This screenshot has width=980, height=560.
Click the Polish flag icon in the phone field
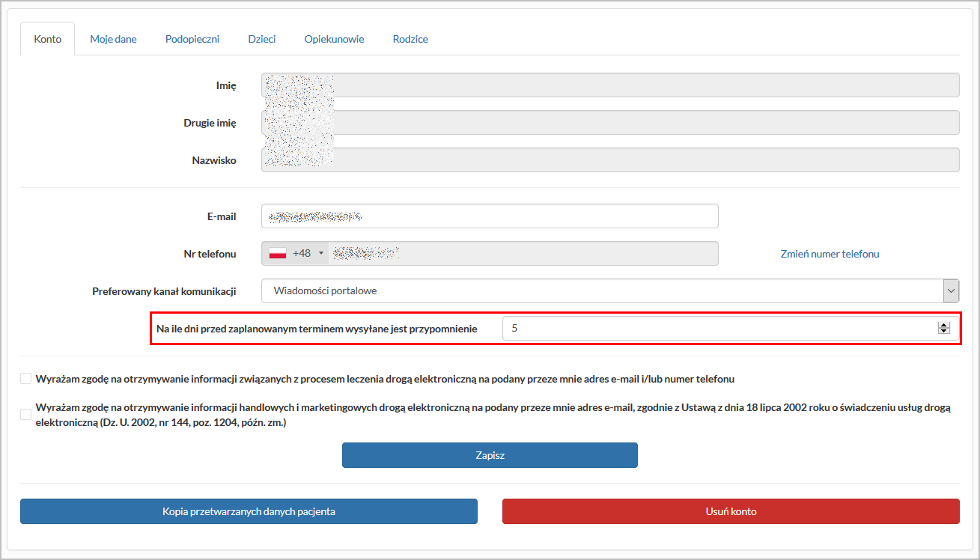point(278,253)
